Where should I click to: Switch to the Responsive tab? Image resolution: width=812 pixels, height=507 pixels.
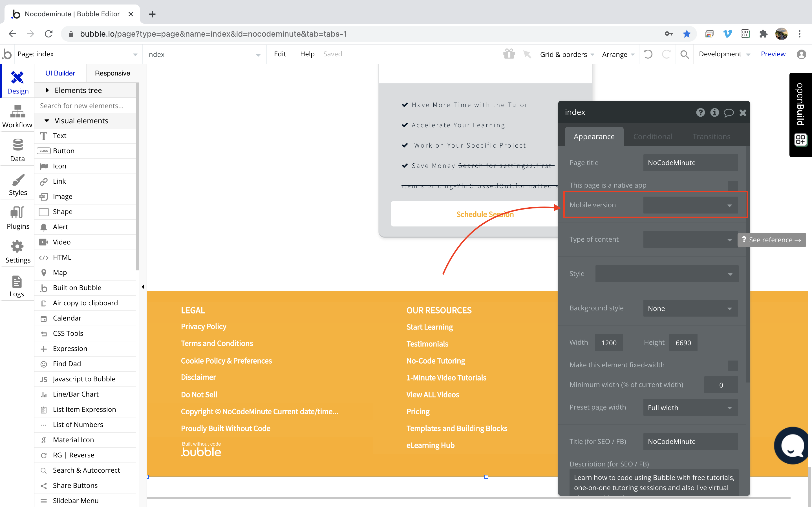pyautogui.click(x=112, y=73)
